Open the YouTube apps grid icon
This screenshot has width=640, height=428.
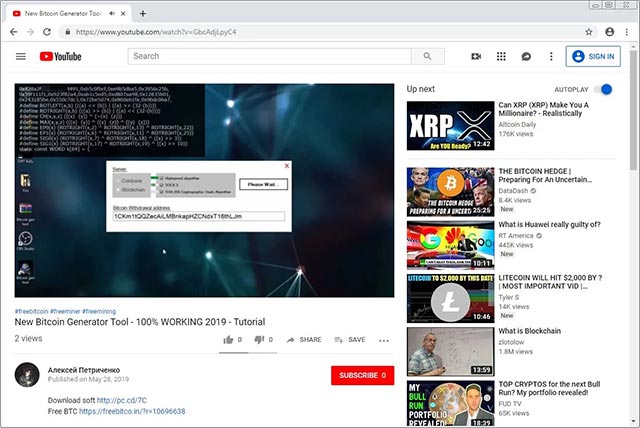501,56
